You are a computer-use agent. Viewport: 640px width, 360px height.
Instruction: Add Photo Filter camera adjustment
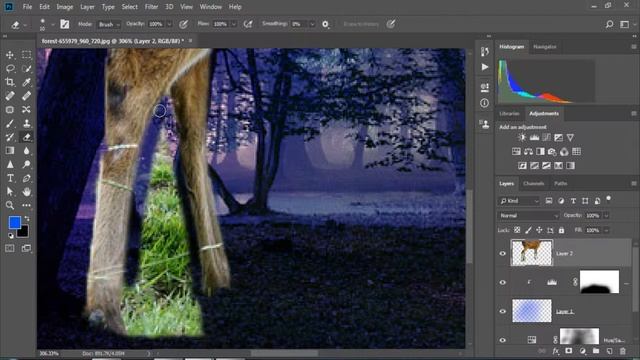coord(552,152)
